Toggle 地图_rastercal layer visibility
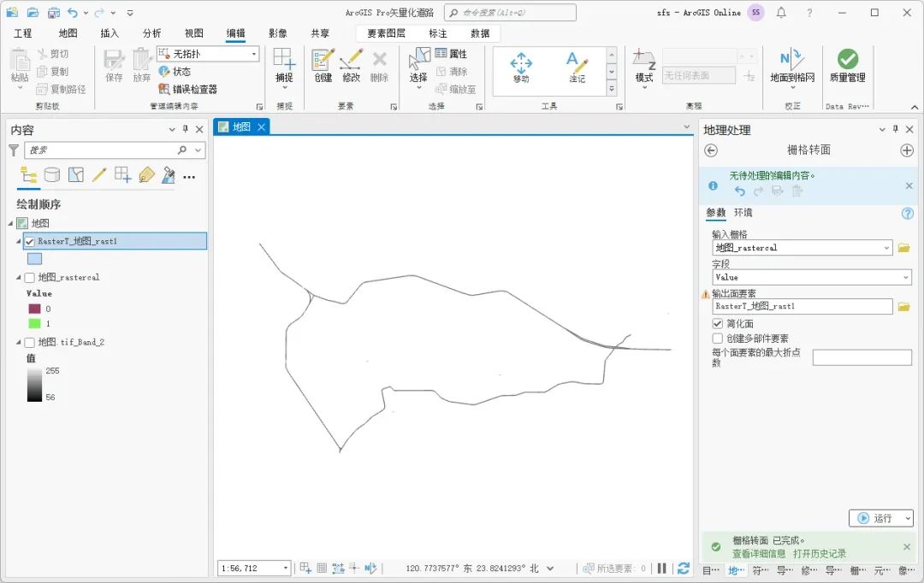924x583 pixels. coord(30,277)
